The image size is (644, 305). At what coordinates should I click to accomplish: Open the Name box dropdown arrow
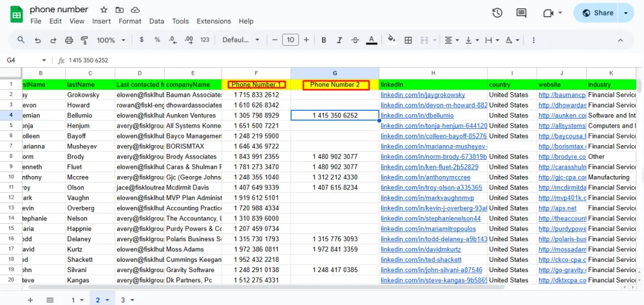[44, 61]
